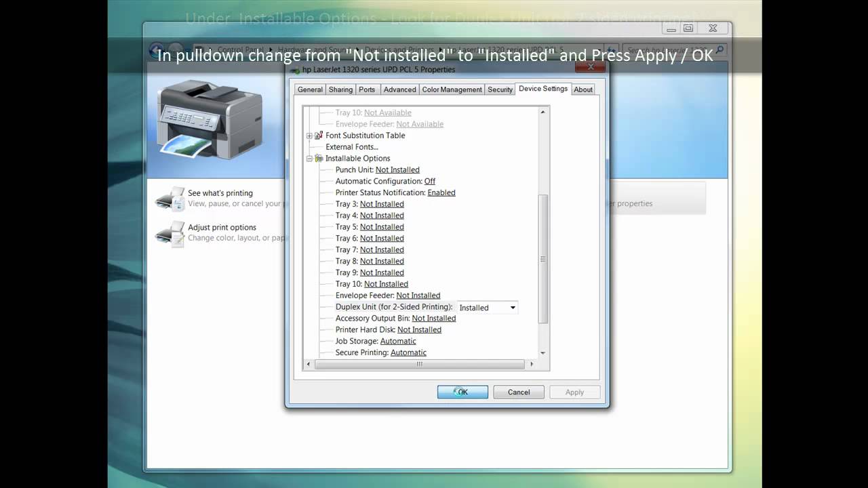Click the OK button

[462, 392]
